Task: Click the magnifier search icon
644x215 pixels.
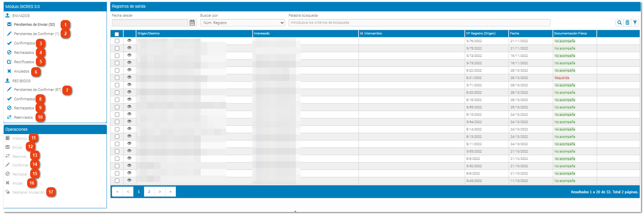Action: 620,23
